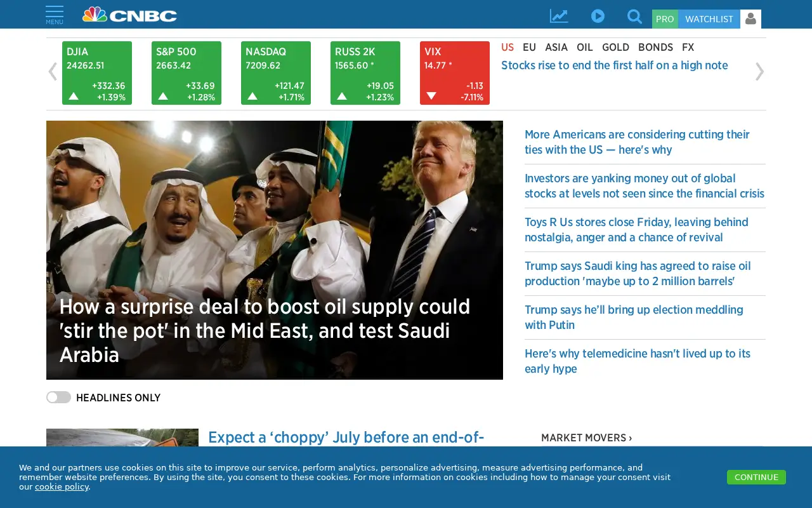
Task: Open 'Expect a choppy July' article link
Action: coord(346,438)
